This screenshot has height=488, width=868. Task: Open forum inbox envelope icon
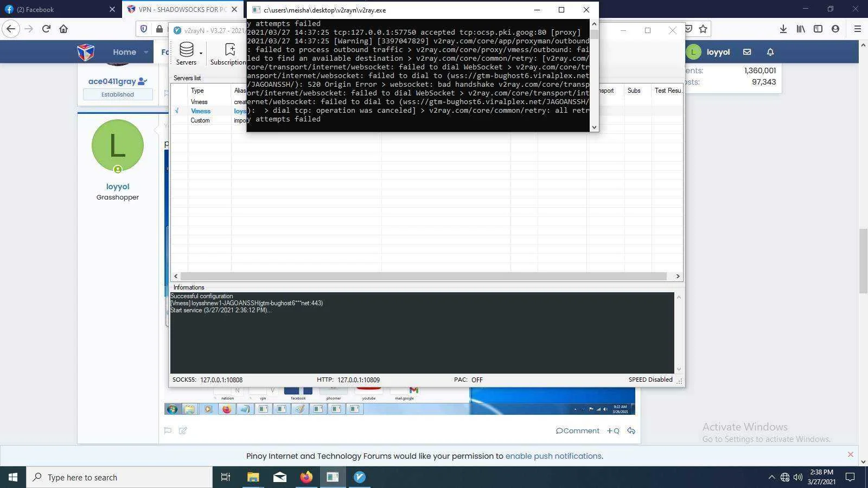(747, 52)
